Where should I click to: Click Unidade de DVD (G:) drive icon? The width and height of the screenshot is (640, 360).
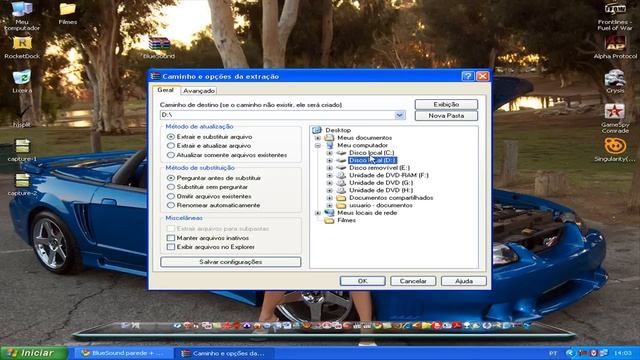[x=341, y=182]
